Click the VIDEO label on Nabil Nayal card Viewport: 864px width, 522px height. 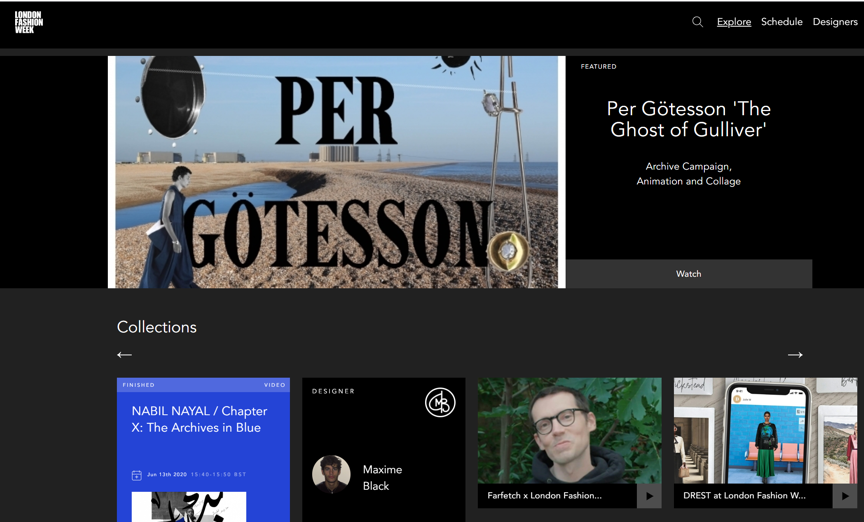click(274, 385)
